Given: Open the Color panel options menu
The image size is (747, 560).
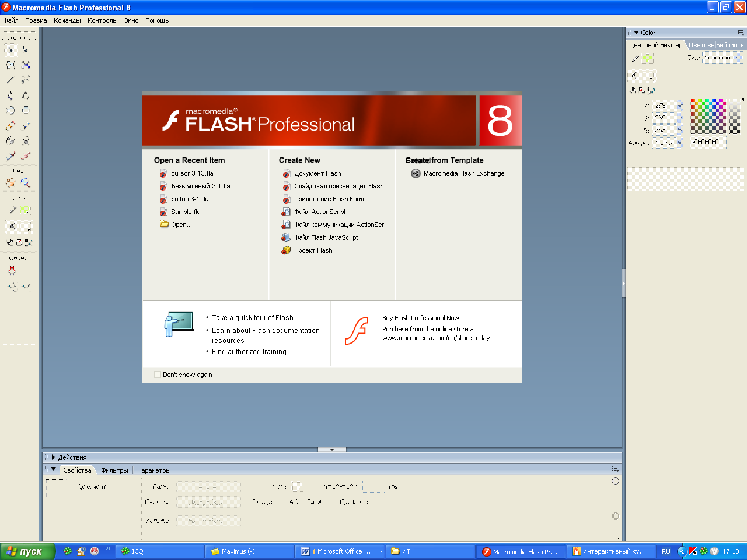Looking at the screenshot, I should coord(741,33).
